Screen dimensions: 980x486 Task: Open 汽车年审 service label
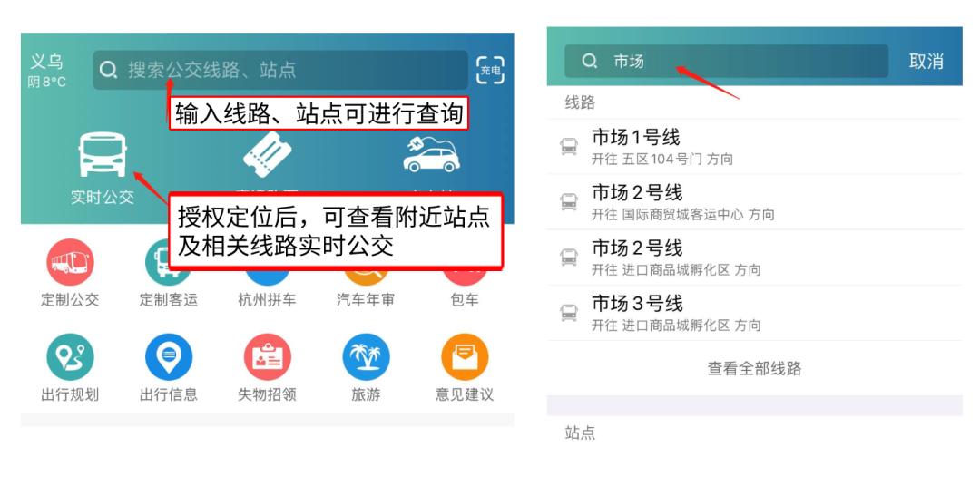(x=366, y=300)
